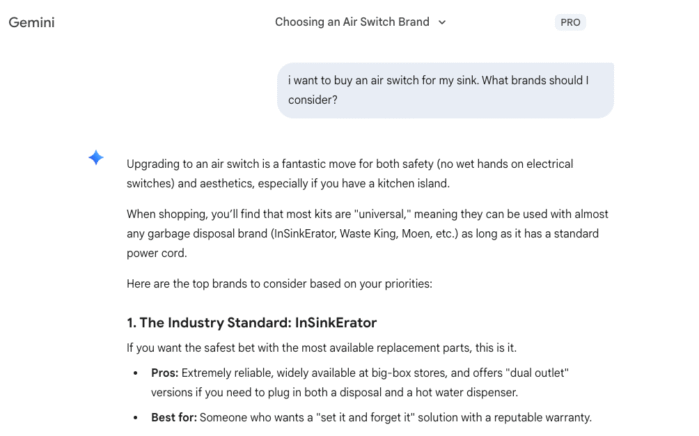699x436 pixels.
Task: Click the bullet dot before "Best for"
Action: pos(137,417)
